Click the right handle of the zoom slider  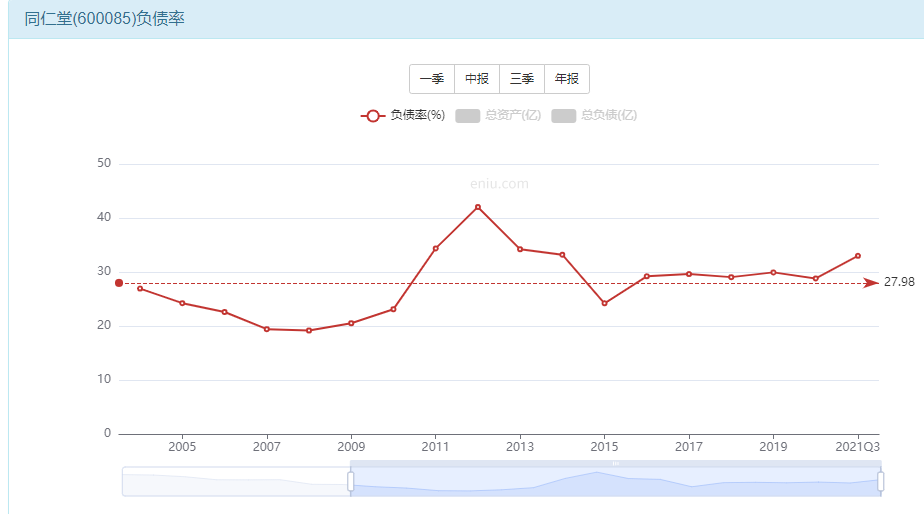tap(880, 482)
